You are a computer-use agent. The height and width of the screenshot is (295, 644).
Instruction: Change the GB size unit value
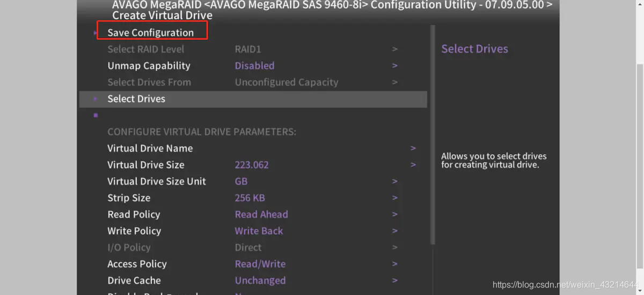[x=241, y=182]
